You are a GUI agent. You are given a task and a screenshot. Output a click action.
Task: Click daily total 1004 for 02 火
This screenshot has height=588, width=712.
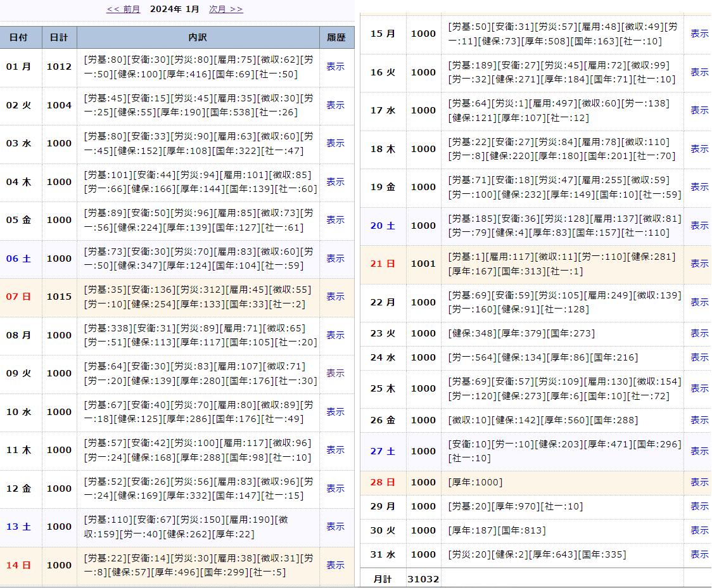point(59,105)
